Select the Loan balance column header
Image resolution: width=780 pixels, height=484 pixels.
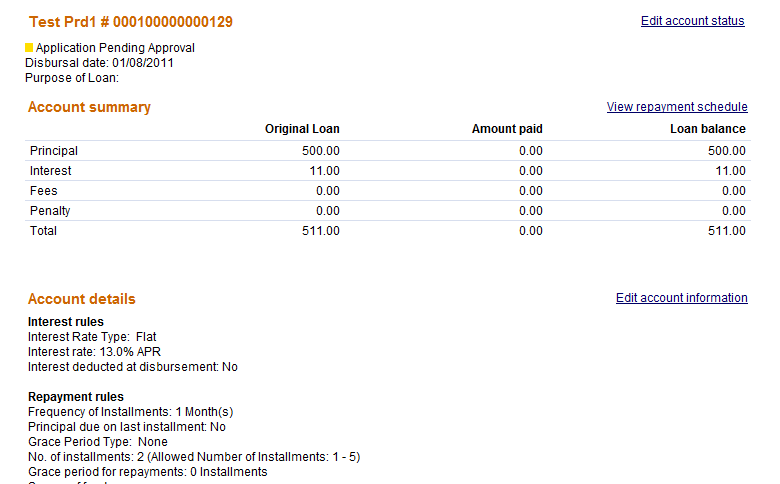pos(707,129)
